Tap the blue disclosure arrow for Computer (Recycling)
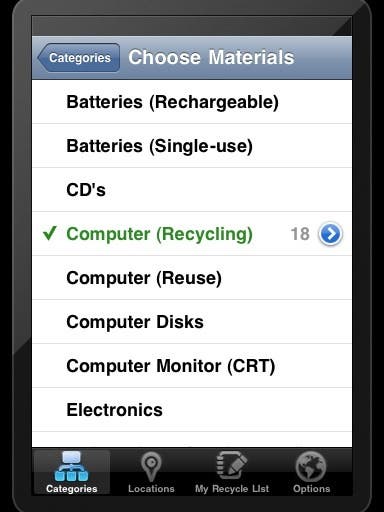384x512 pixels. click(x=330, y=234)
